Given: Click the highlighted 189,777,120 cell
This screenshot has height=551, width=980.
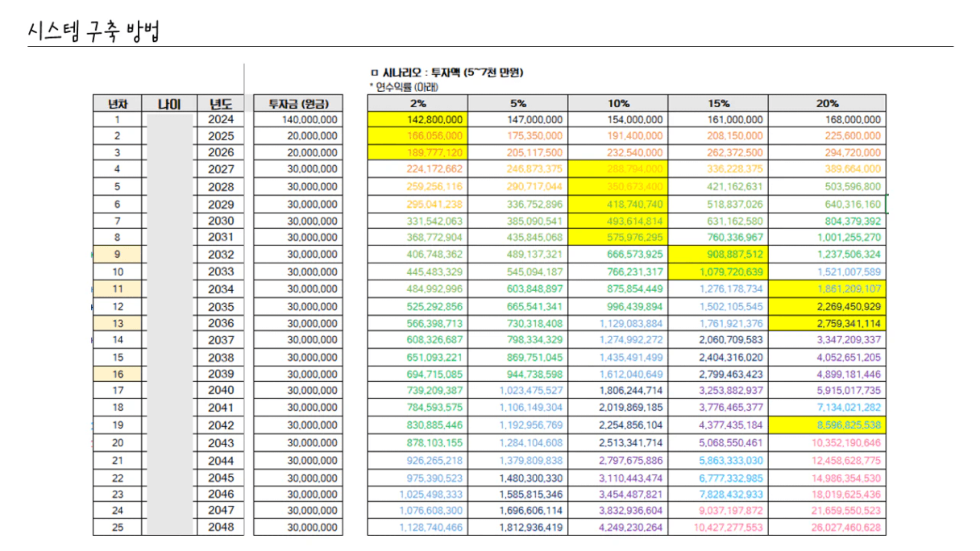Looking at the screenshot, I should pyautogui.click(x=417, y=152).
